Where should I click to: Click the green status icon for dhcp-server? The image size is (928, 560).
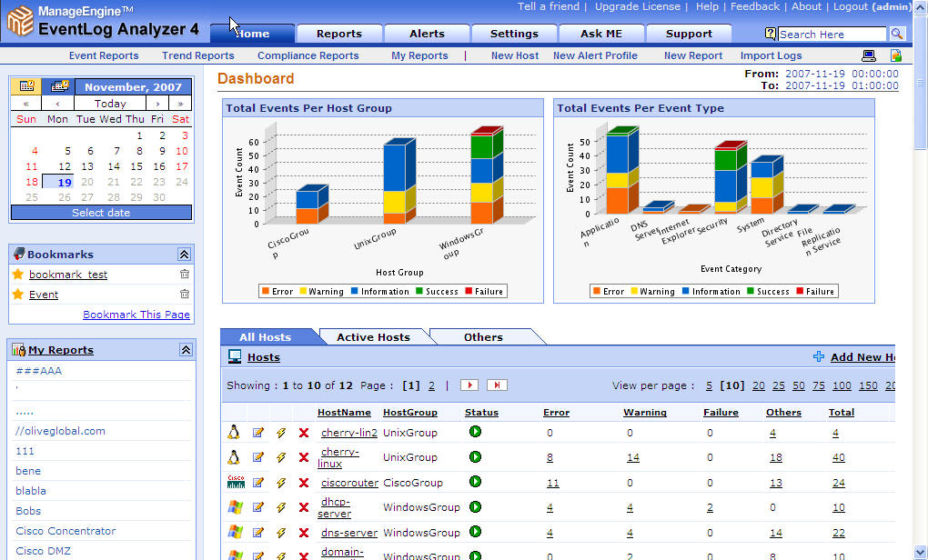click(475, 506)
